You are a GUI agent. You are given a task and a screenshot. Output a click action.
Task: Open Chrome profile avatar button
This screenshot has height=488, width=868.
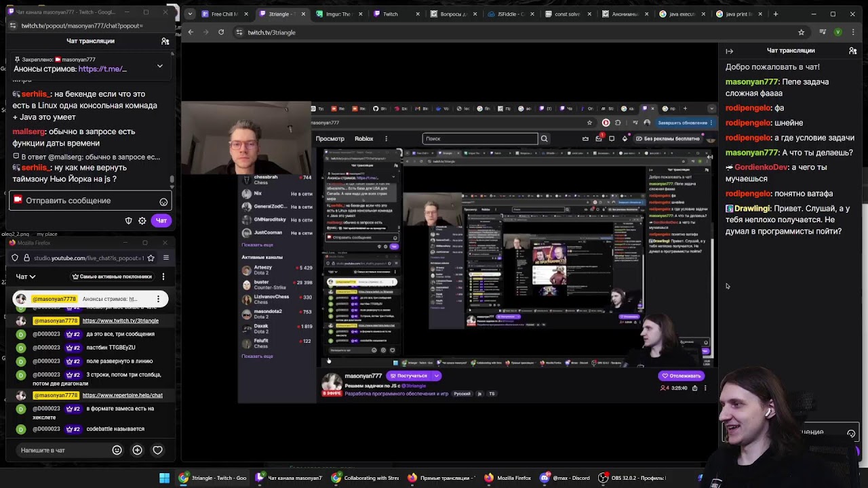pyautogui.click(x=838, y=32)
